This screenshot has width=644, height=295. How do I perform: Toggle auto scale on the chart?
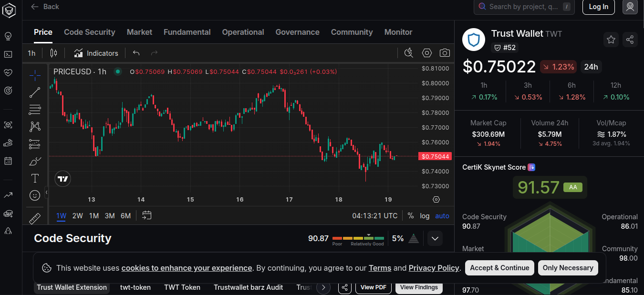442,216
